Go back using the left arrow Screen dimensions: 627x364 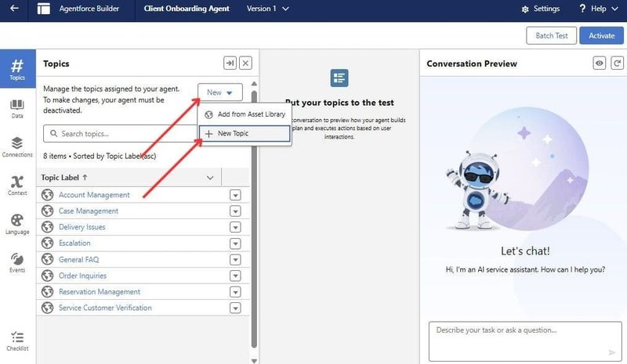coord(14,9)
